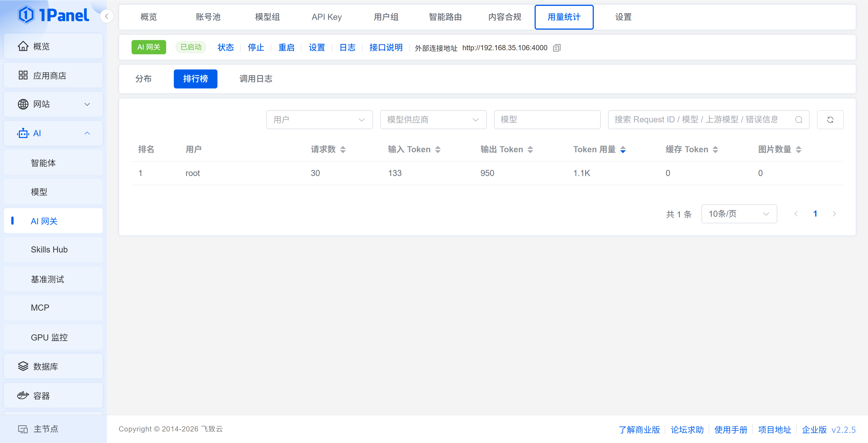Click the robot icon beside AI
Screen dimensions: 868x443
click(x=23, y=133)
